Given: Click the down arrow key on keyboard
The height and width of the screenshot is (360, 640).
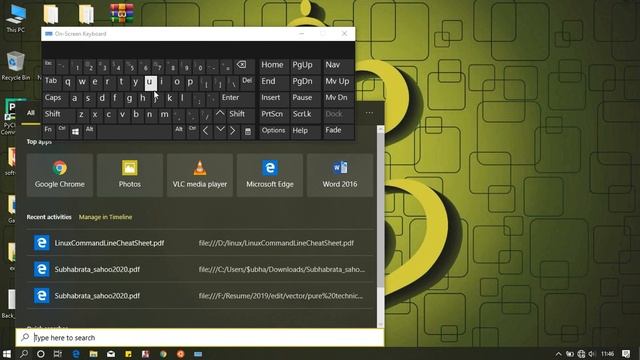Looking at the screenshot, I should [220, 130].
